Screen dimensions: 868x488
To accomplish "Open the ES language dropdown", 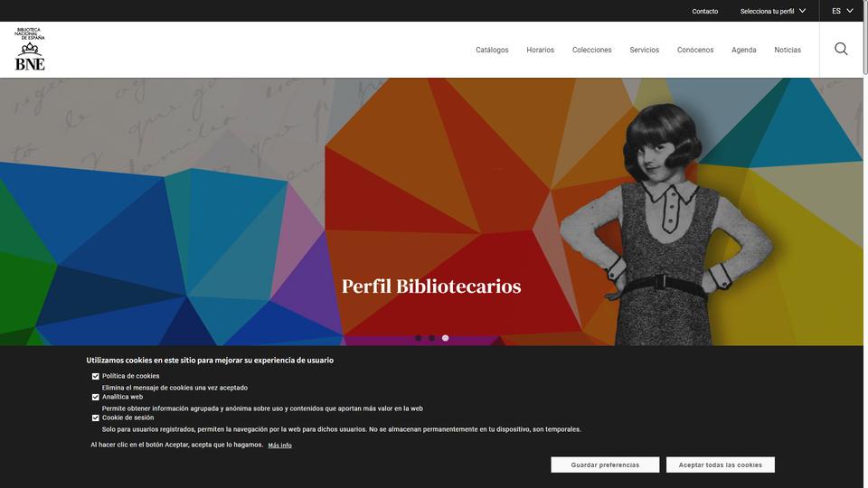I will pyautogui.click(x=842, y=11).
